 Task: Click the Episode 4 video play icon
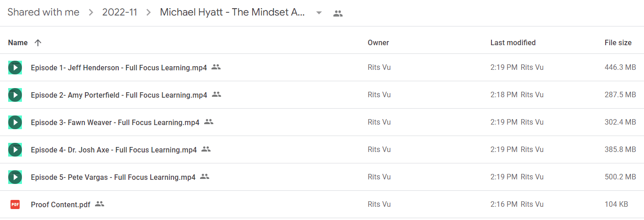click(15, 150)
